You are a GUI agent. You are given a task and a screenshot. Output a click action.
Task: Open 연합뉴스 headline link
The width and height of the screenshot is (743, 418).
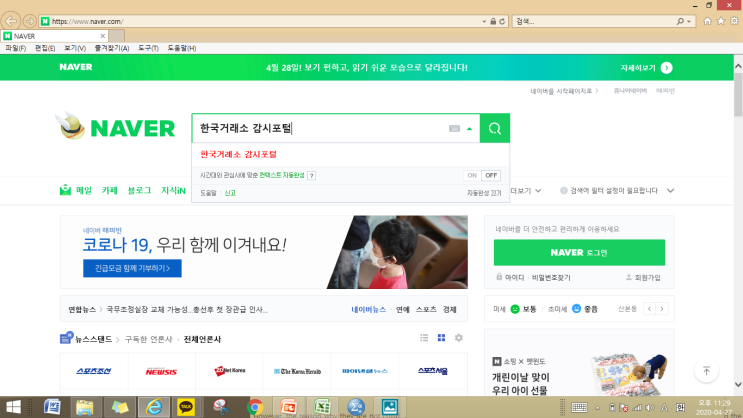pos(187,309)
